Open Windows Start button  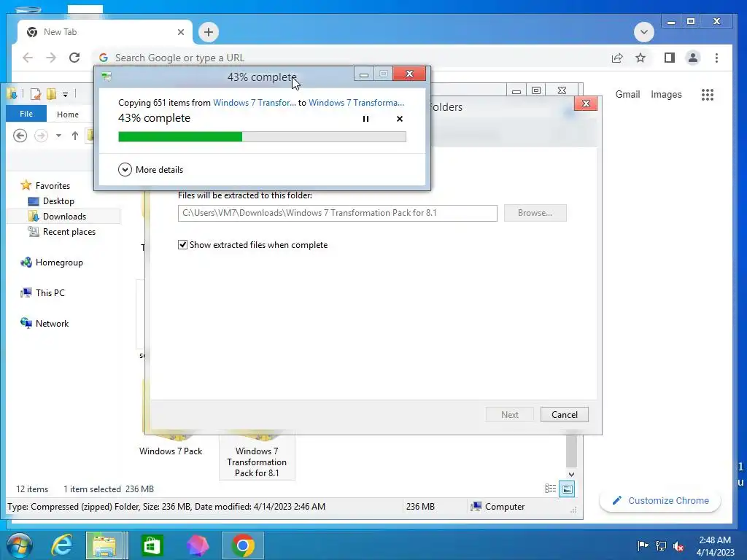[19, 545]
